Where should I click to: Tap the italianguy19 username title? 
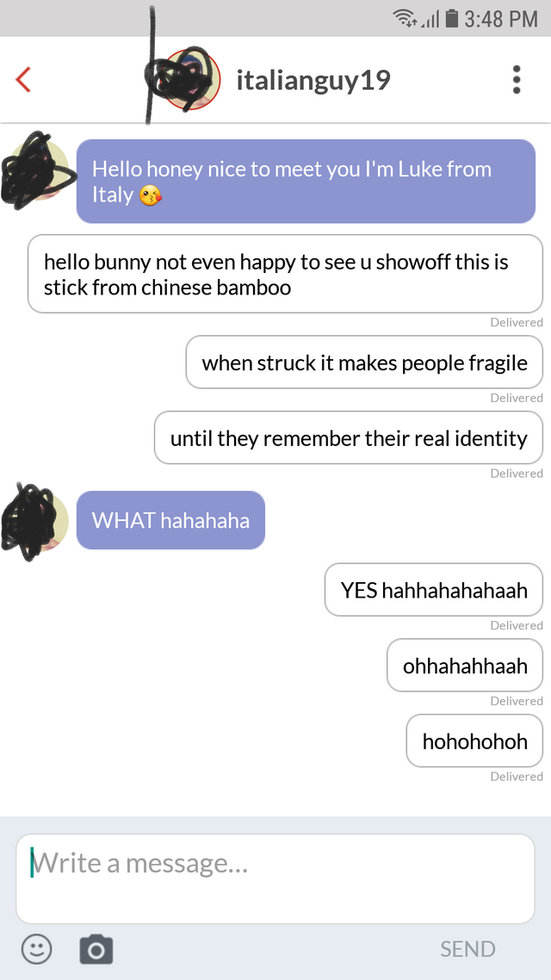pos(313,80)
